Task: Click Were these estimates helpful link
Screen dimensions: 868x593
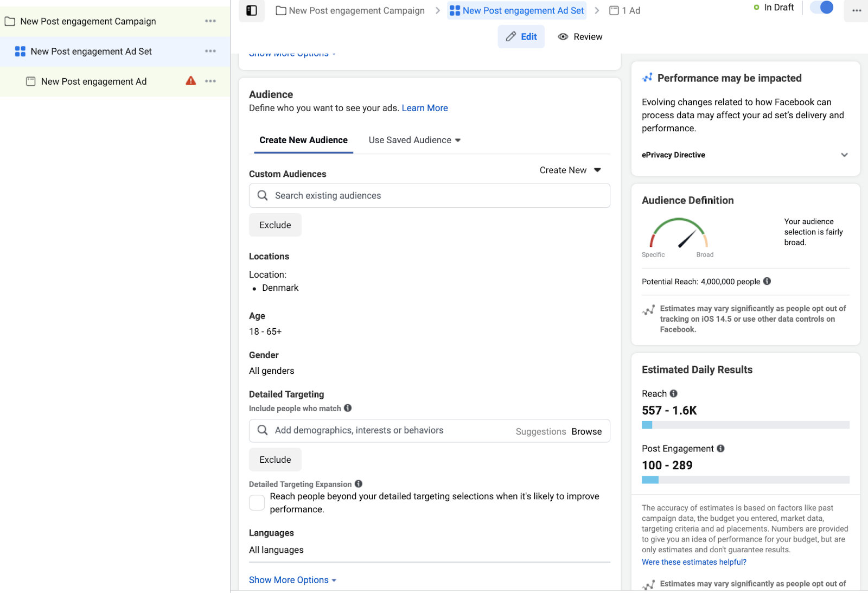Action: point(694,562)
